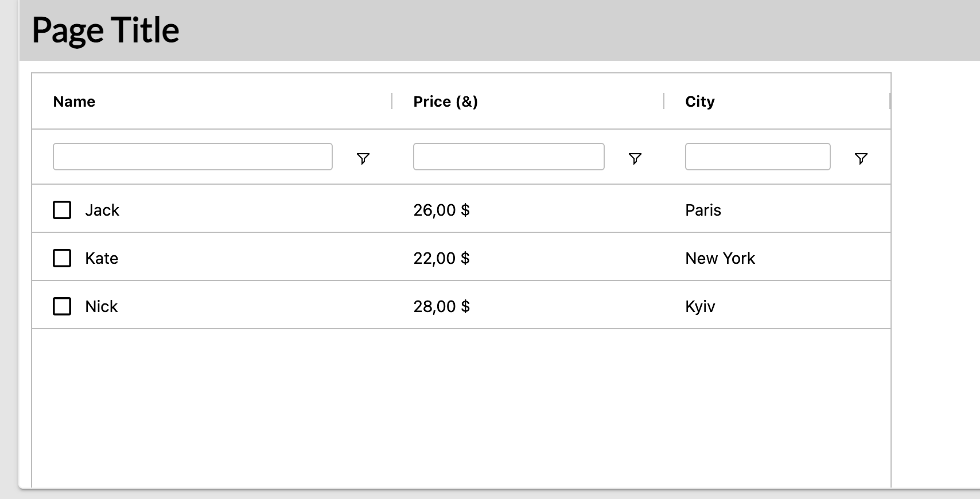
Task: Sort by the Name column header
Action: (75, 102)
